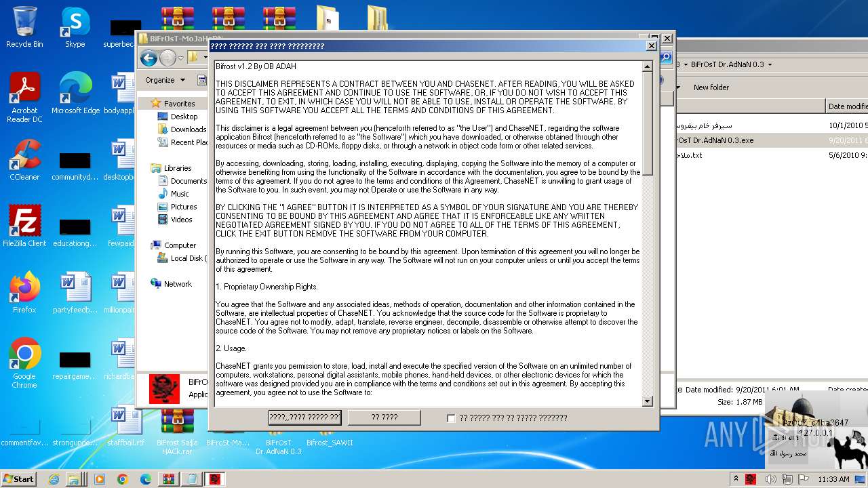Viewport: 868px width, 488px height.
Task: Select Computer in navigation pane
Action: 180,245
